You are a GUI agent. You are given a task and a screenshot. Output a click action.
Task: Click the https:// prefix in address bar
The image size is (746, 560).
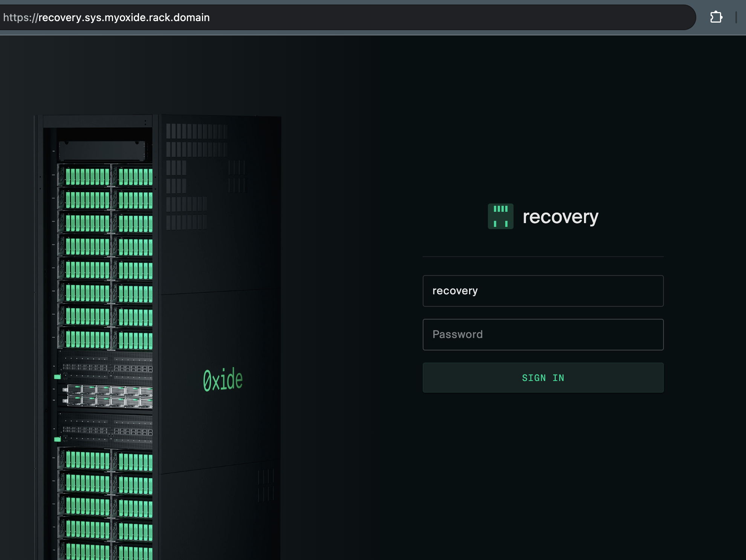pyautogui.click(x=20, y=17)
